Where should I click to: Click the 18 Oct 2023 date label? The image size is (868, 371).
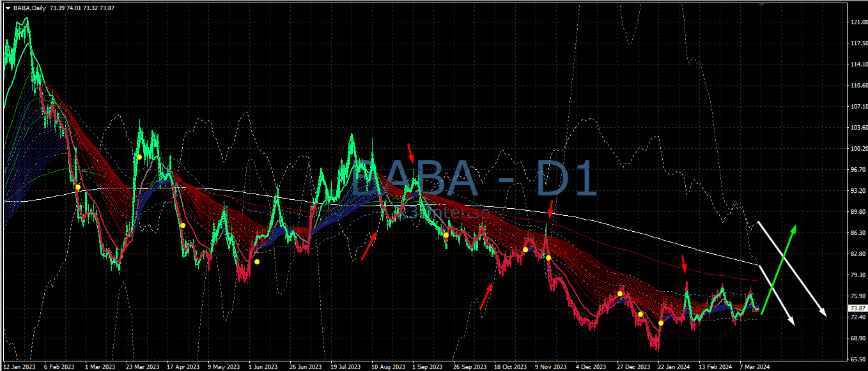click(x=510, y=367)
